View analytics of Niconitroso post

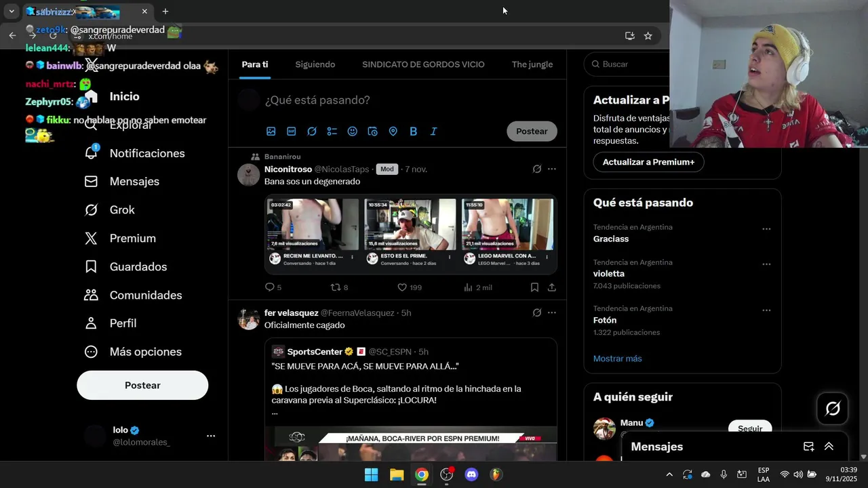coord(477,287)
